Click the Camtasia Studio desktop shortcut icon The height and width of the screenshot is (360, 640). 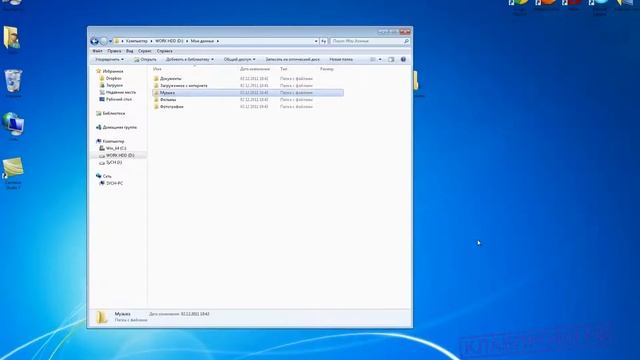coord(13,168)
